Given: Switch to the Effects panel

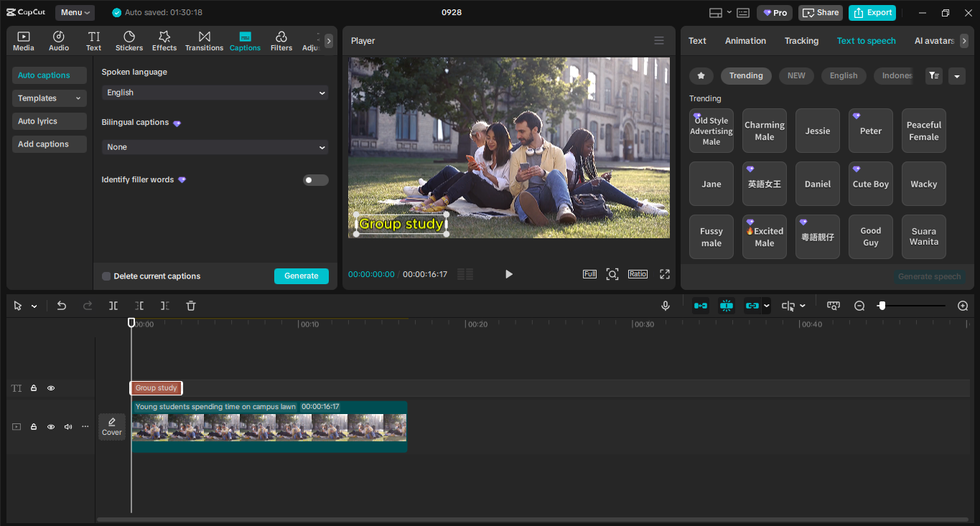Looking at the screenshot, I should pyautogui.click(x=164, y=40).
